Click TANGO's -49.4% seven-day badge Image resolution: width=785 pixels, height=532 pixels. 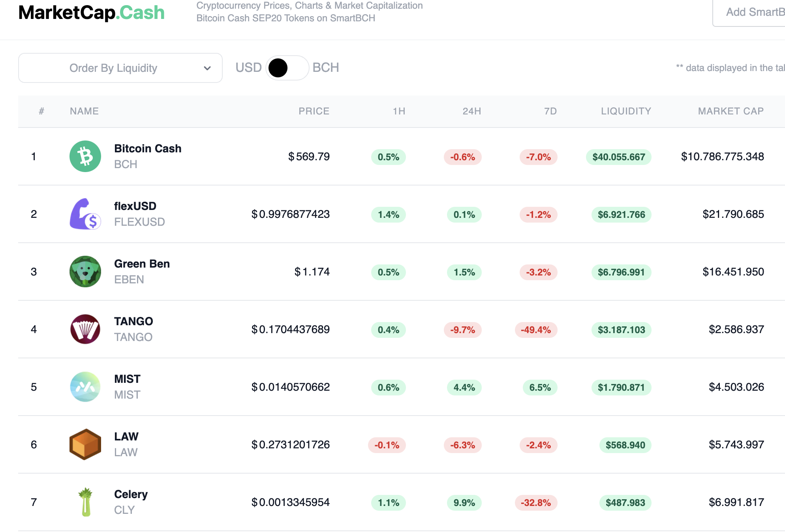click(536, 330)
